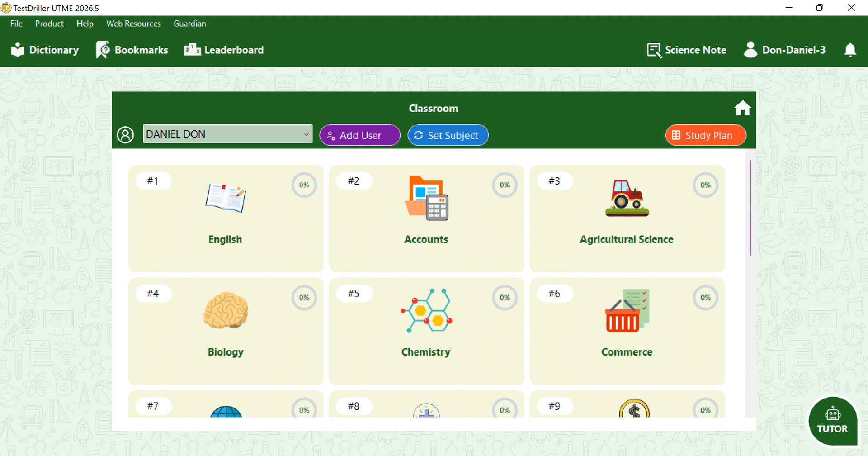Open the notifications bell icon

point(850,50)
